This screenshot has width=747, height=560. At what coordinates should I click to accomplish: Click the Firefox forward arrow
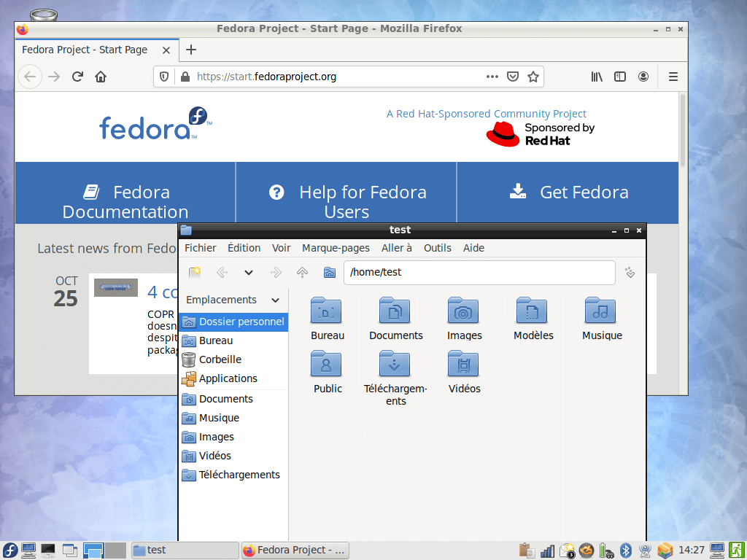coord(54,77)
